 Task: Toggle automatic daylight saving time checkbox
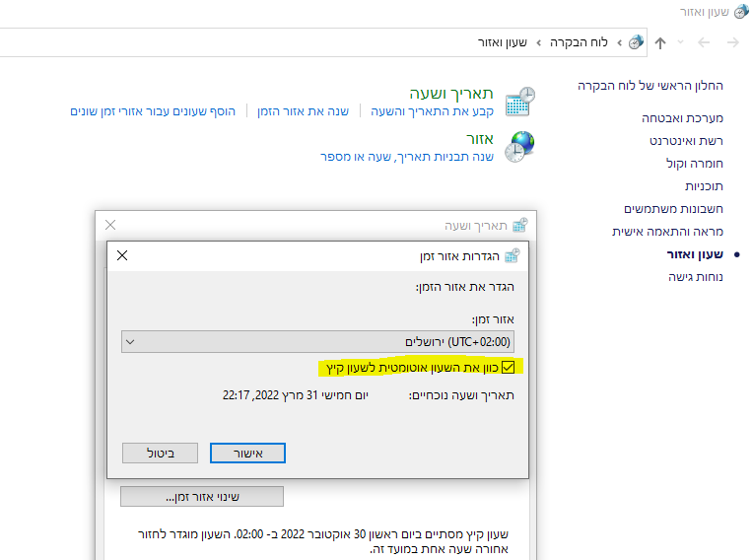pyautogui.click(x=508, y=368)
